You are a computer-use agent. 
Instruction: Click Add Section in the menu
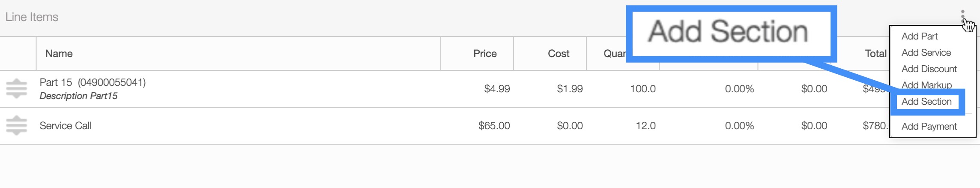coord(926,102)
